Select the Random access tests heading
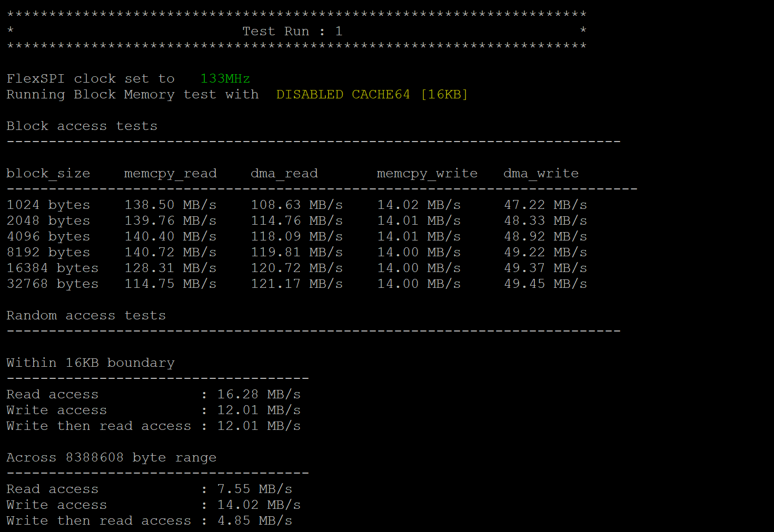This screenshot has height=532, width=774. click(x=86, y=315)
